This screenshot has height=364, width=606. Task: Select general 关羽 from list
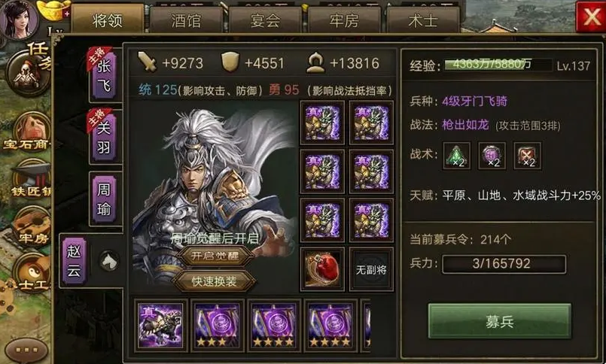pyautogui.click(x=104, y=137)
